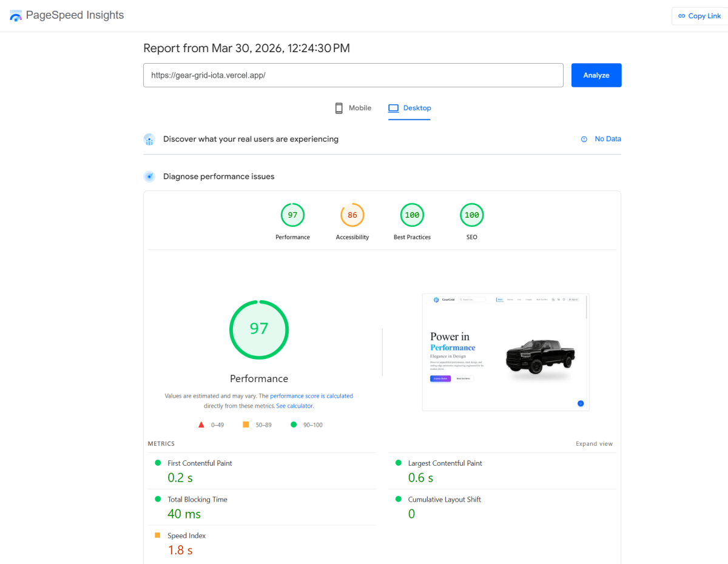728x564 pixels.
Task: Click First Contentful Paint green status dot
Action: click(x=158, y=463)
